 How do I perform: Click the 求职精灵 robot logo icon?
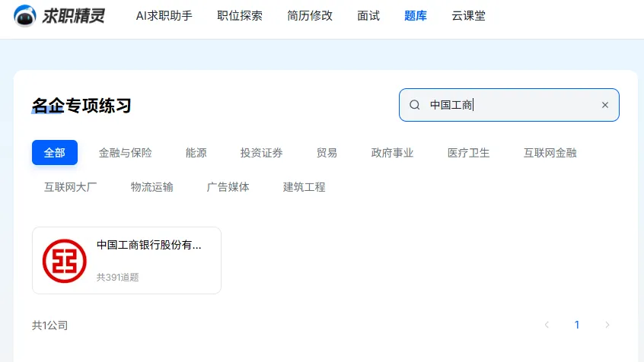point(24,16)
